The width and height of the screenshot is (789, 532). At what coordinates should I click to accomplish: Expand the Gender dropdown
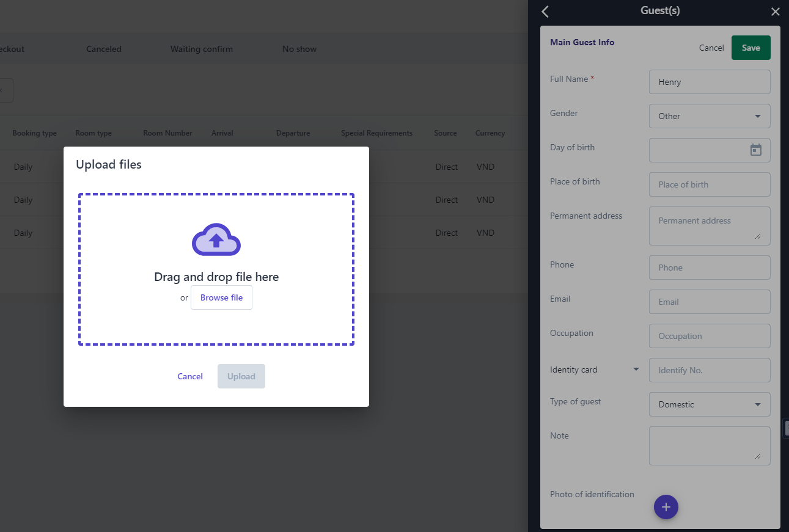pos(709,116)
